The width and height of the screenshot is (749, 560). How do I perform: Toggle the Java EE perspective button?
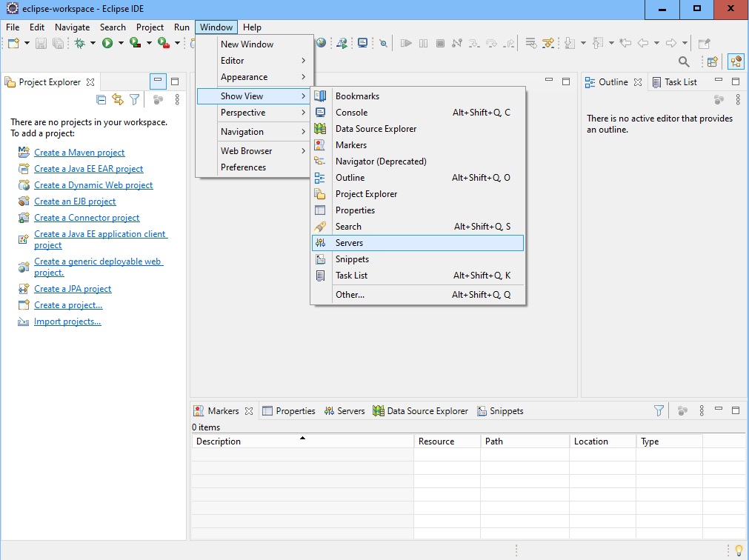pos(736,61)
